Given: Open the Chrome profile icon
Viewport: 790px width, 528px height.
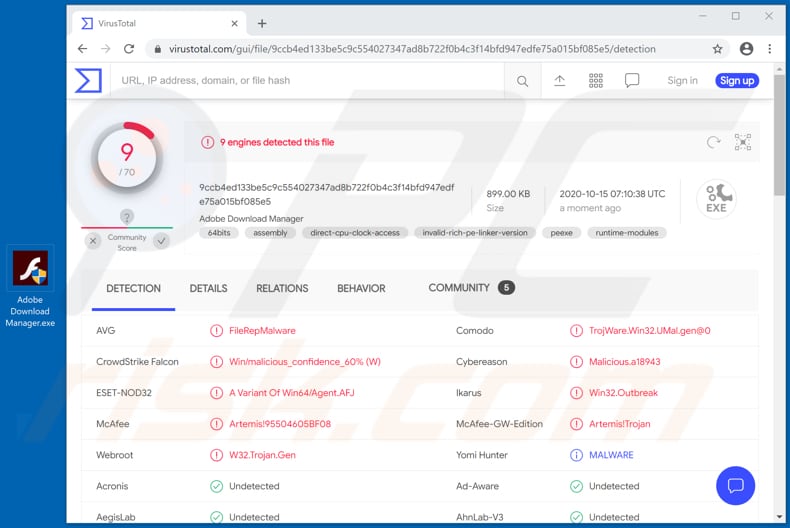Looking at the screenshot, I should pyautogui.click(x=746, y=49).
